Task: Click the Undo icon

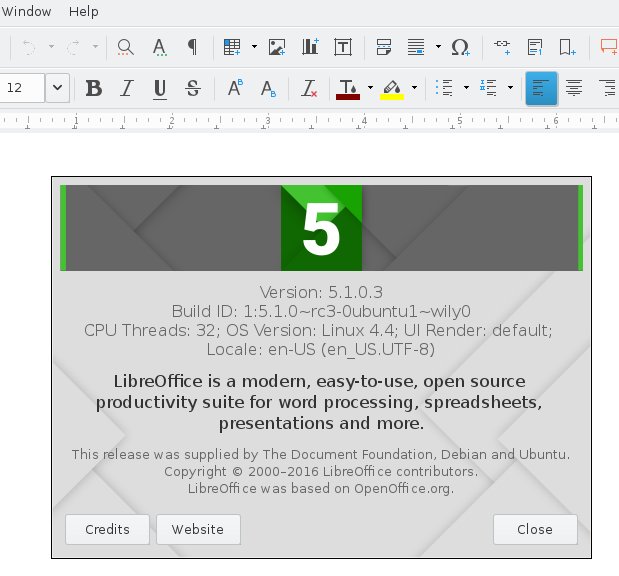Action: click(x=29, y=47)
